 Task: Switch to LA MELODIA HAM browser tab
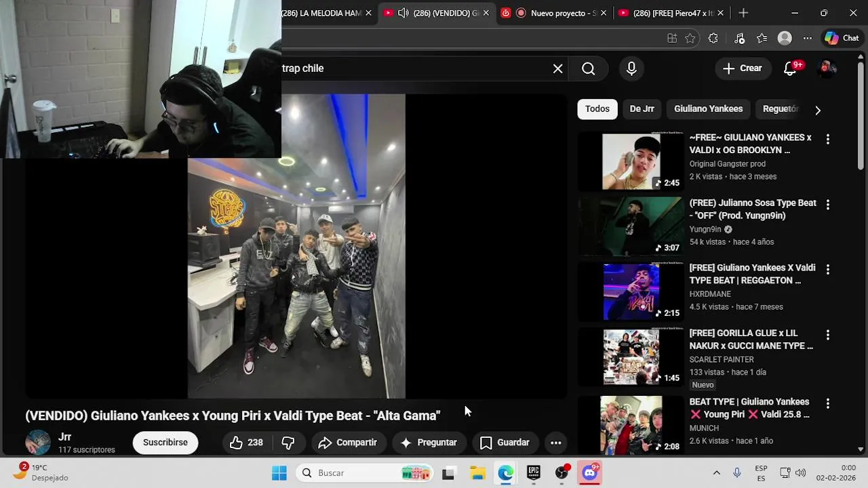[x=321, y=13]
